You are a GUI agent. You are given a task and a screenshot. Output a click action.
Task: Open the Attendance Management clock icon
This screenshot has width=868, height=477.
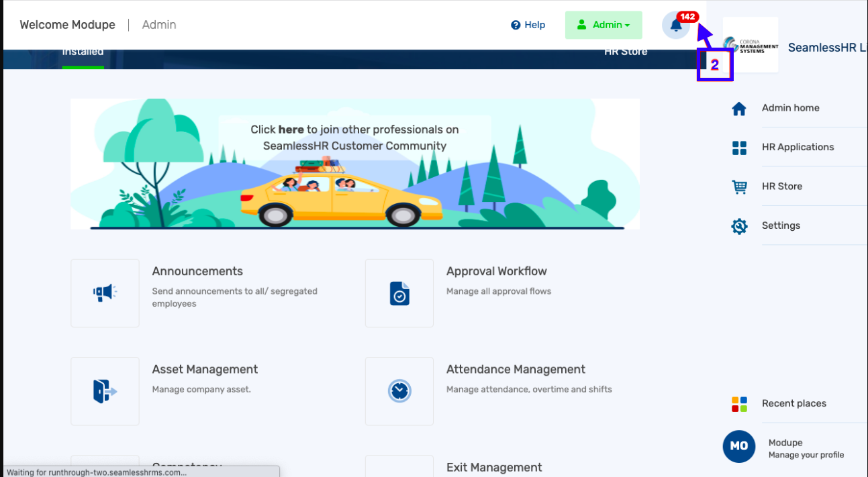[x=399, y=390]
